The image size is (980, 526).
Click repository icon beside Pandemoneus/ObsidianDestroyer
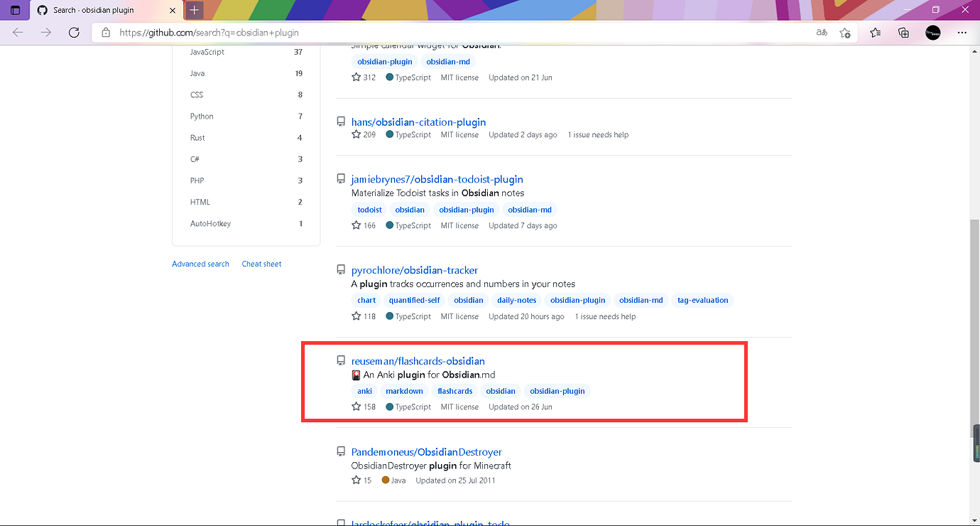pos(341,452)
